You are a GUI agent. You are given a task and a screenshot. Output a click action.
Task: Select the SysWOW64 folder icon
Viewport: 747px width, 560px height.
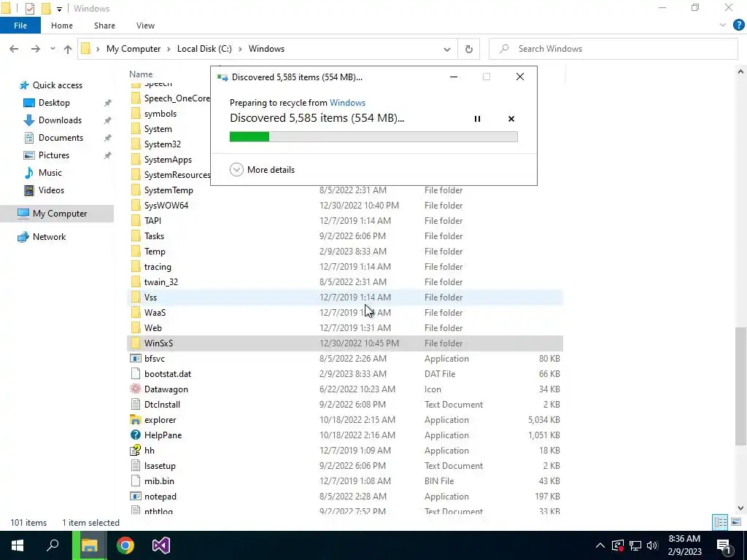coord(136,205)
